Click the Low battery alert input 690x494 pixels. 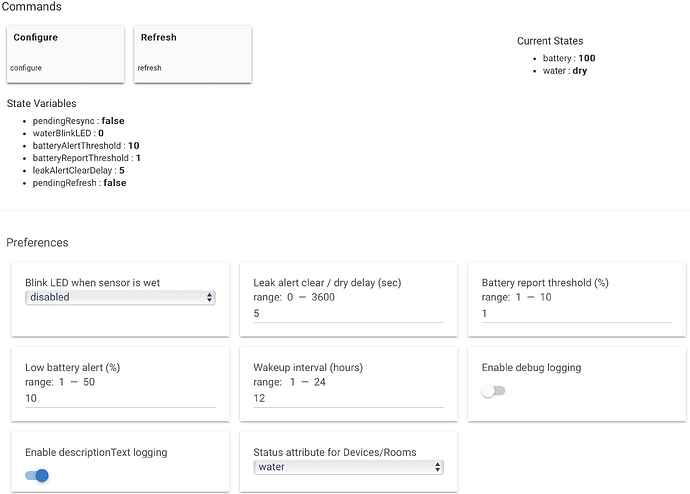[120, 398]
